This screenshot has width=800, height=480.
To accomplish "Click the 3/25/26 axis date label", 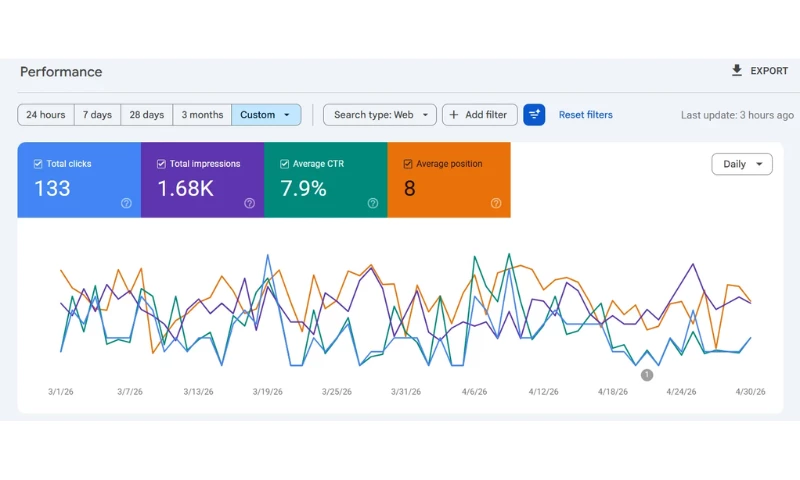I will coord(337,392).
